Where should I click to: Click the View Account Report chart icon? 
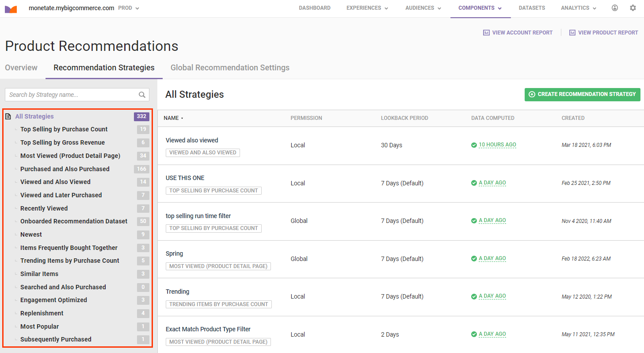pos(486,33)
